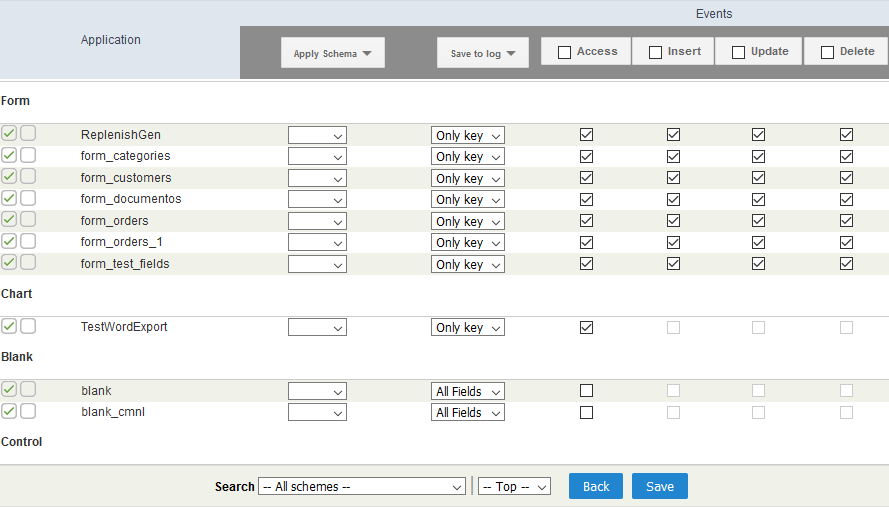889x507 pixels.
Task: Open Only key dropdown for TestWordExport
Action: [x=468, y=328]
